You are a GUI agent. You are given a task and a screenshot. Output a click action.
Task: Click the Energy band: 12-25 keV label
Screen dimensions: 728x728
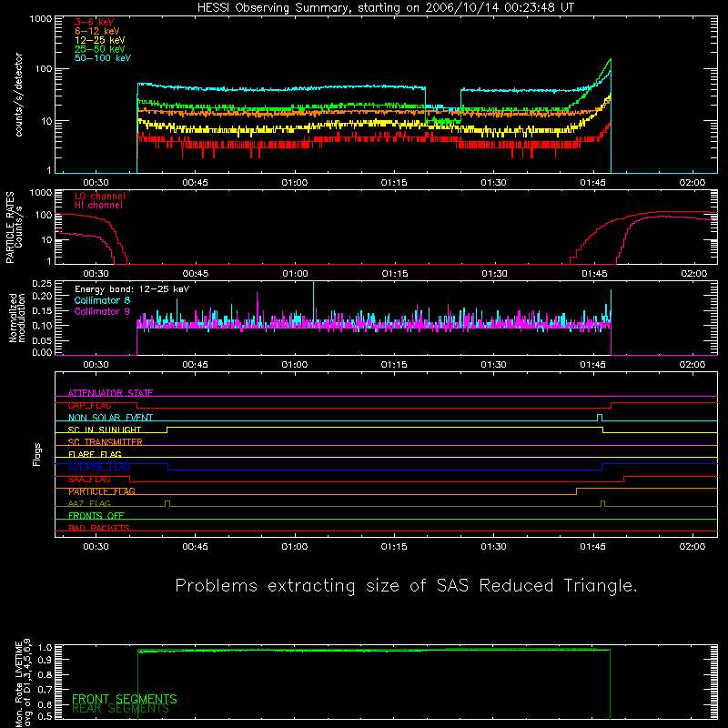132,289
